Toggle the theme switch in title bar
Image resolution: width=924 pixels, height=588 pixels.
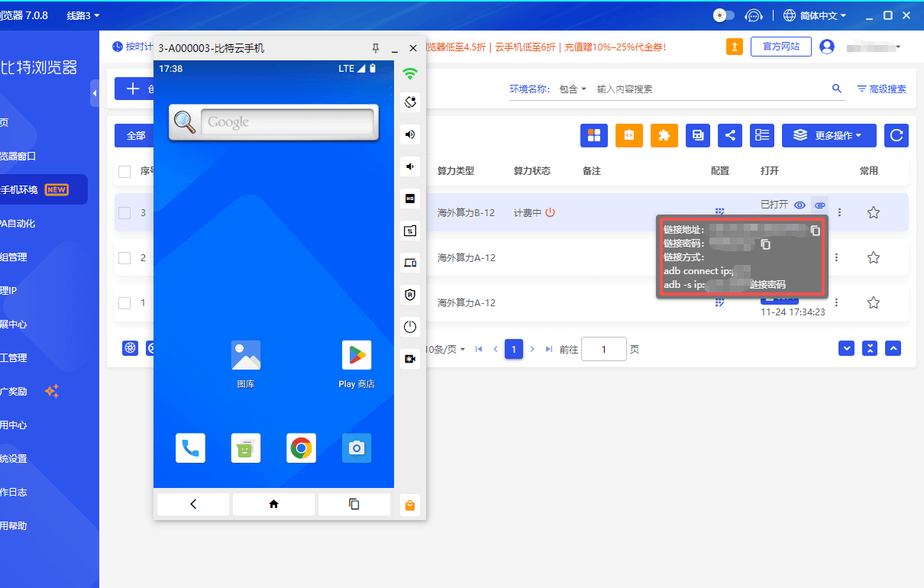pyautogui.click(x=723, y=15)
